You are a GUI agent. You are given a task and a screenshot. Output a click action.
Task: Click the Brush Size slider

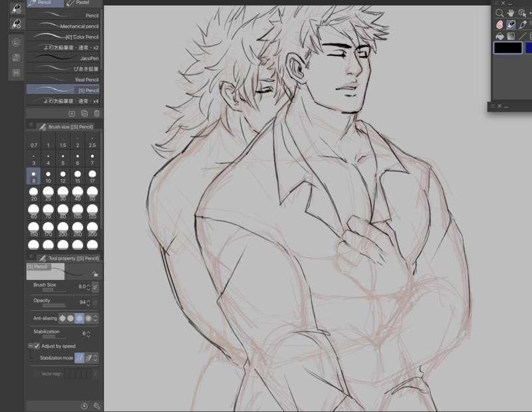coord(55,290)
